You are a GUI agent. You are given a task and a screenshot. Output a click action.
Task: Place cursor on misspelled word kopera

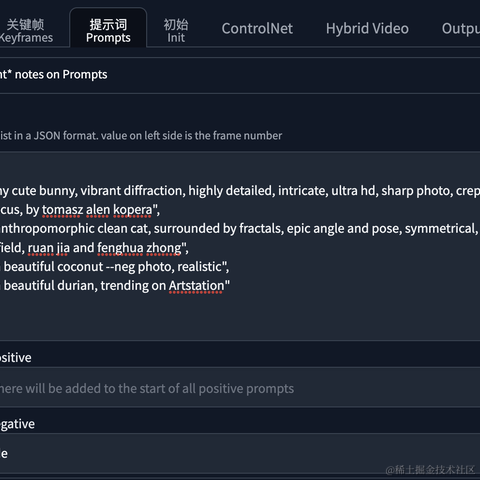pos(133,210)
